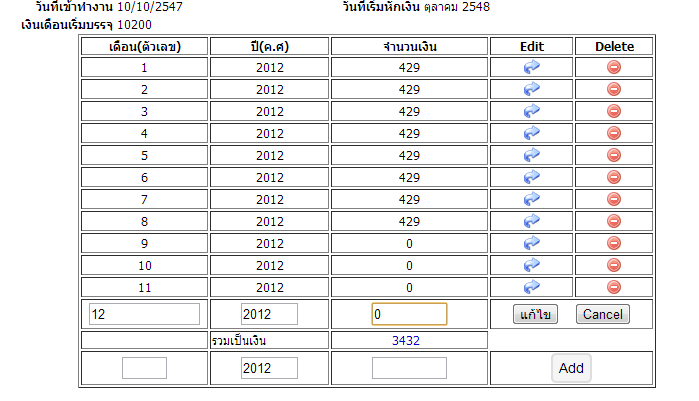Click the month cell showing 10
The image size is (699, 401).
click(144, 266)
